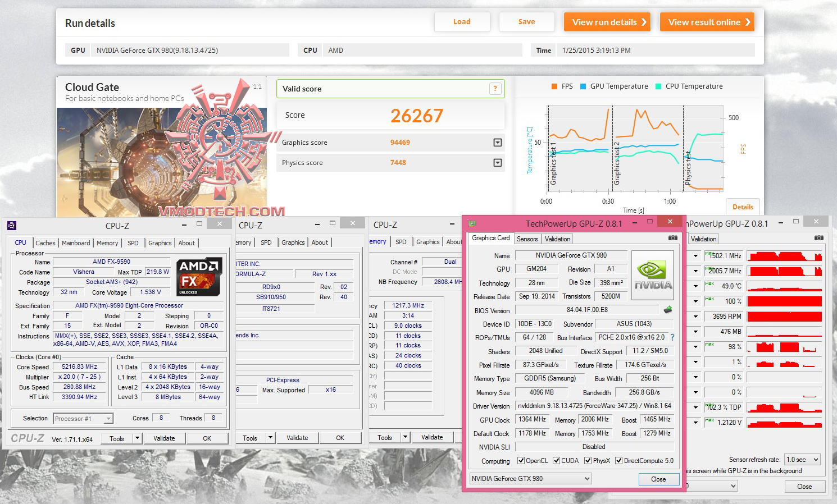Image resolution: width=837 pixels, height=504 pixels.
Task: Open SPD tab in first CPU-Z window
Action: coord(133,243)
